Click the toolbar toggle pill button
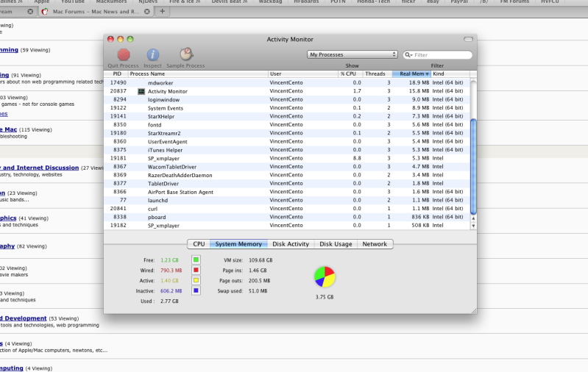This screenshot has width=588, height=372. [x=468, y=39]
